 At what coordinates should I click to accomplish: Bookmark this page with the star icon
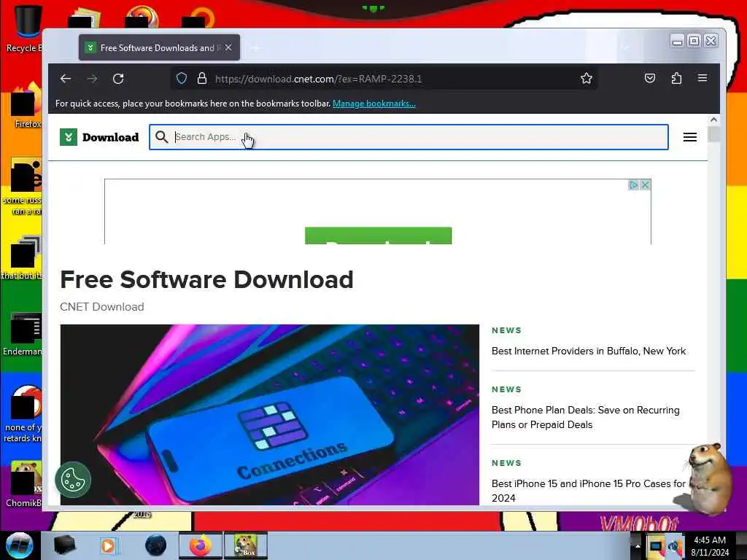[x=587, y=79]
